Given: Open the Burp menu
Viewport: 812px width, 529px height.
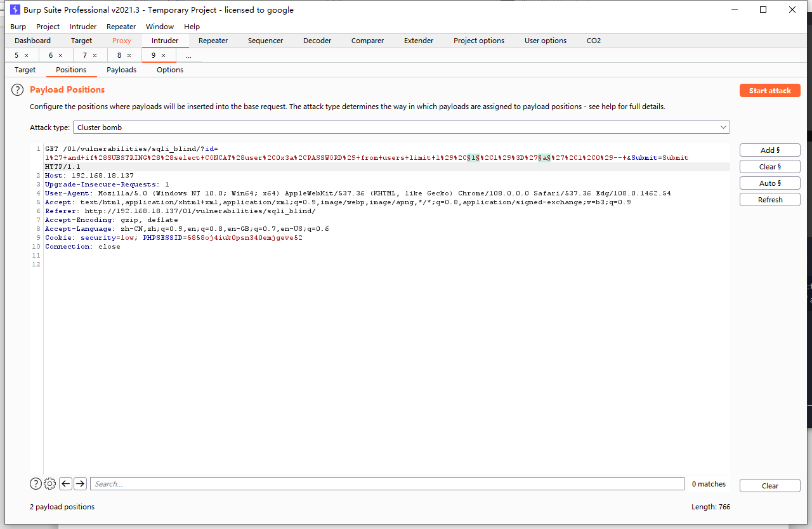Looking at the screenshot, I should tap(18, 27).
